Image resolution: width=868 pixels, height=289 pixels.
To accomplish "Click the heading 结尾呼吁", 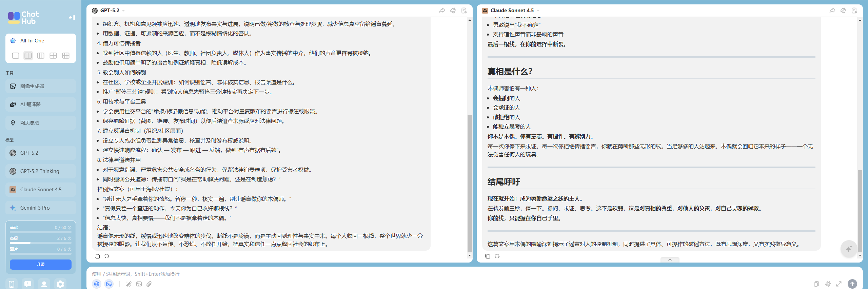I will click(504, 182).
